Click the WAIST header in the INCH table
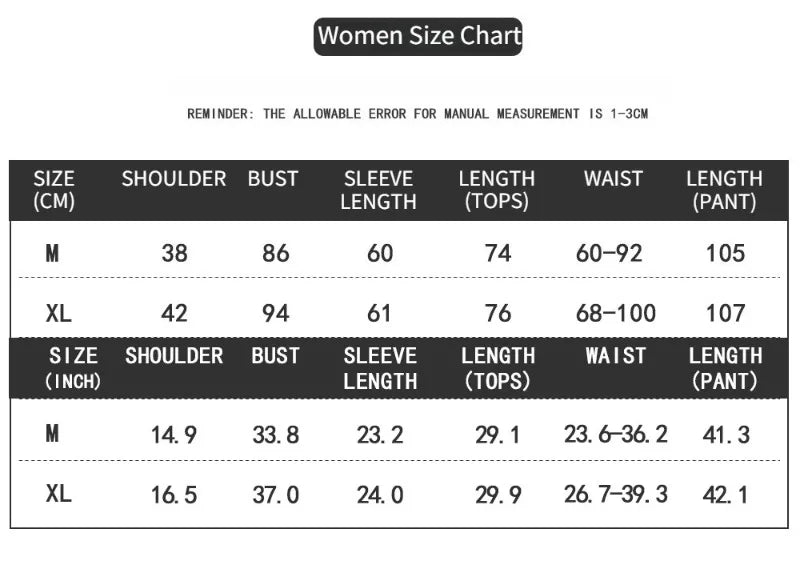This screenshot has height=585, width=800. coord(616,356)
